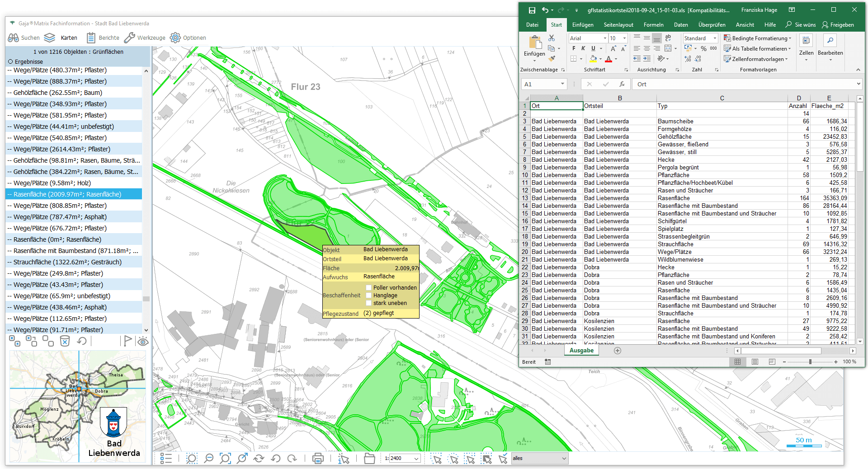Image resolution: width=868 pixels, height=469 pixels.
Task: Open the map scale 1:2400 dropdown
Action: tap(416, 458)
